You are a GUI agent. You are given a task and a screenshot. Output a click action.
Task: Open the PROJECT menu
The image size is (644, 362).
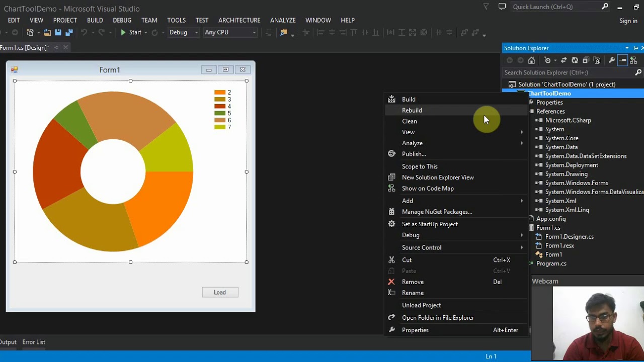(65, 20)
